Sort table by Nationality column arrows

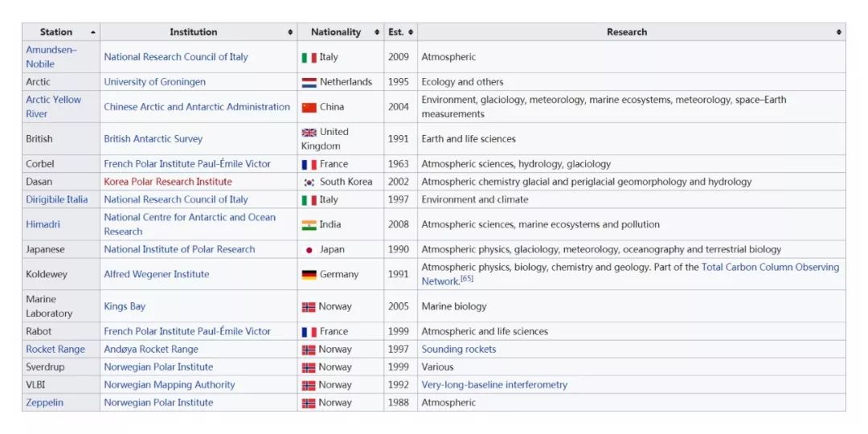pyautogui.click(x=377, y=33)
